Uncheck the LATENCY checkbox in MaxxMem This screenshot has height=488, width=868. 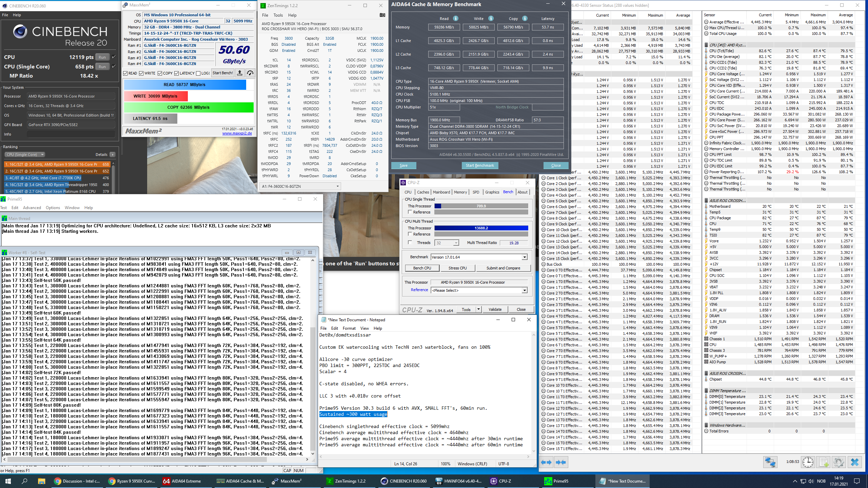pos(176,73)
